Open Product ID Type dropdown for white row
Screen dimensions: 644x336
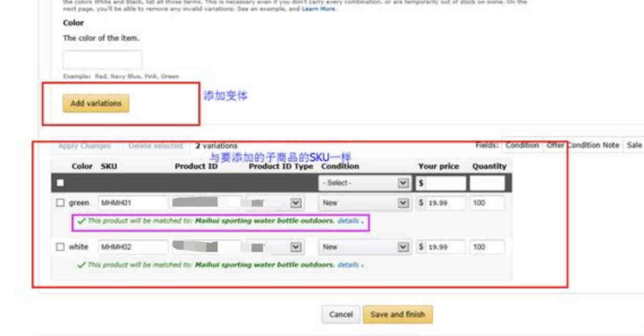click(x=275, y=247)
